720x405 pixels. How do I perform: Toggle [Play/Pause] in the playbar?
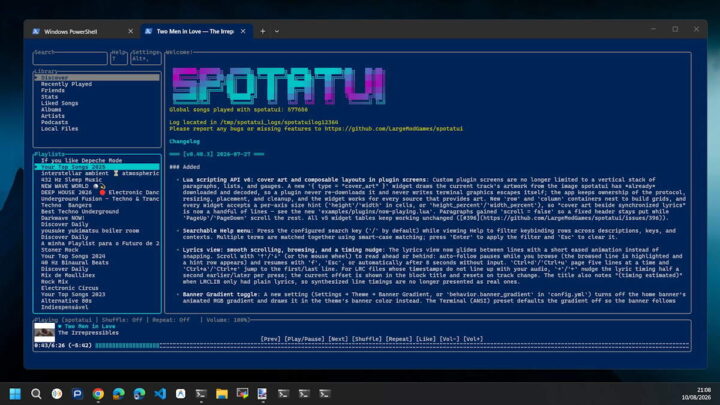pos(304,339)
